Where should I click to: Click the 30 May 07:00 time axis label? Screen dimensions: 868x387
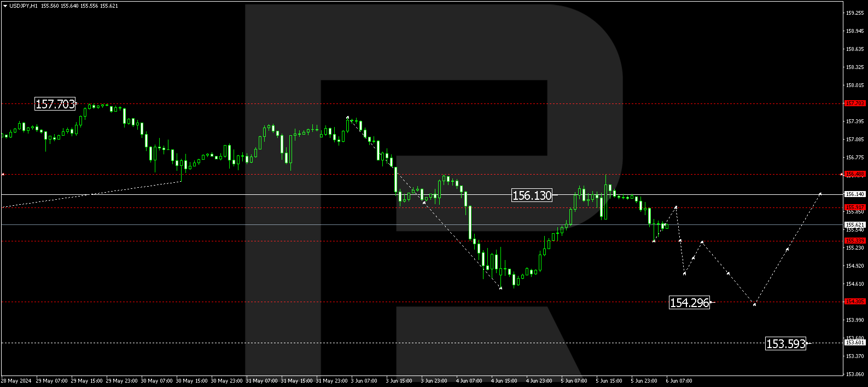[156, 381]
